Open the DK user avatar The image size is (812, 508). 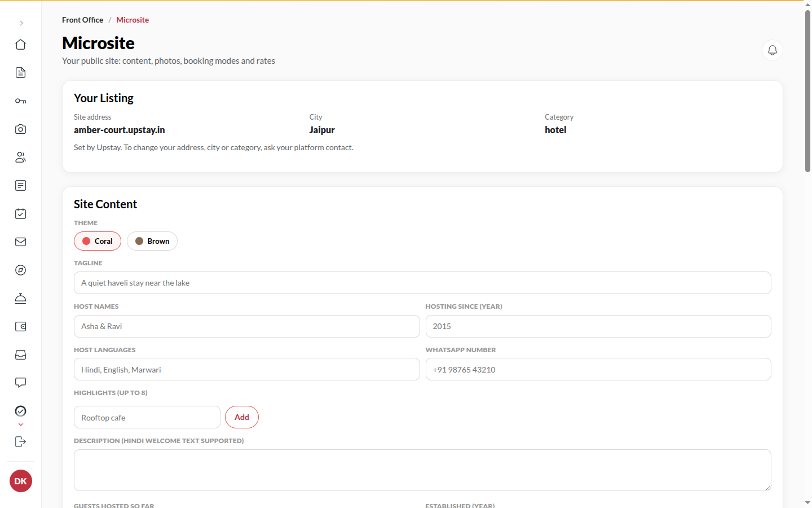[x=21, y=481]
